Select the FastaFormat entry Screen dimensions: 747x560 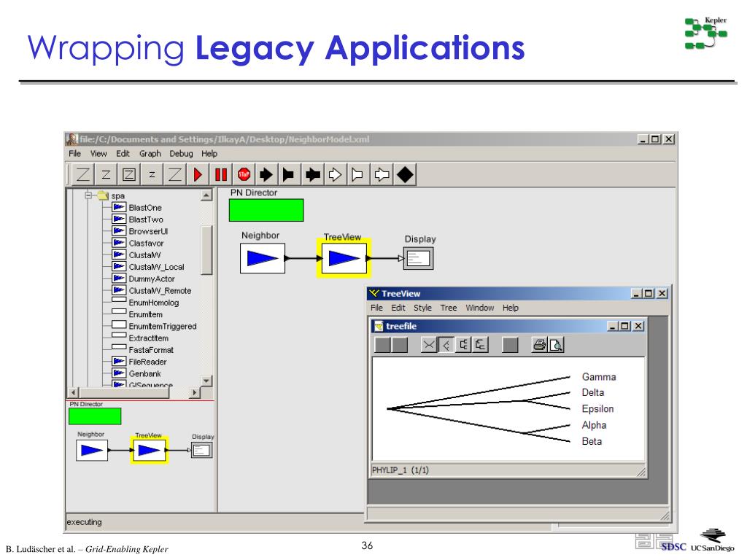[x=143, y=350]
